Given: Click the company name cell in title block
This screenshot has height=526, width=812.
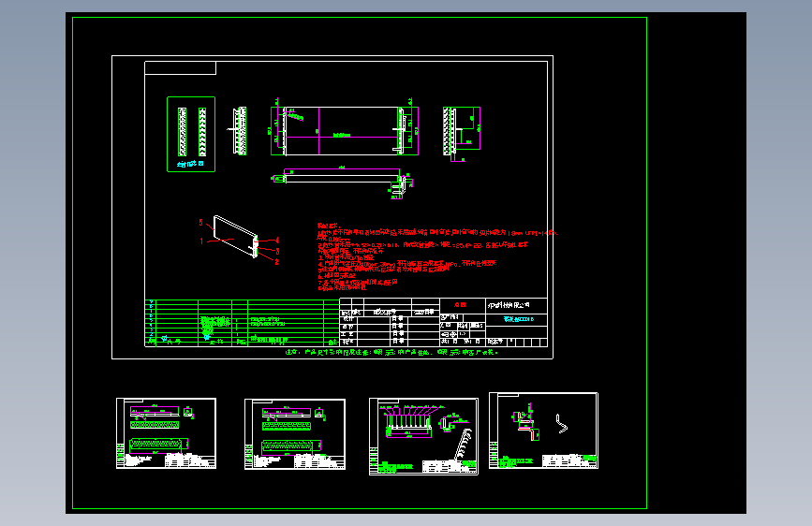Looking at the screenshot, I should [516, 305].
